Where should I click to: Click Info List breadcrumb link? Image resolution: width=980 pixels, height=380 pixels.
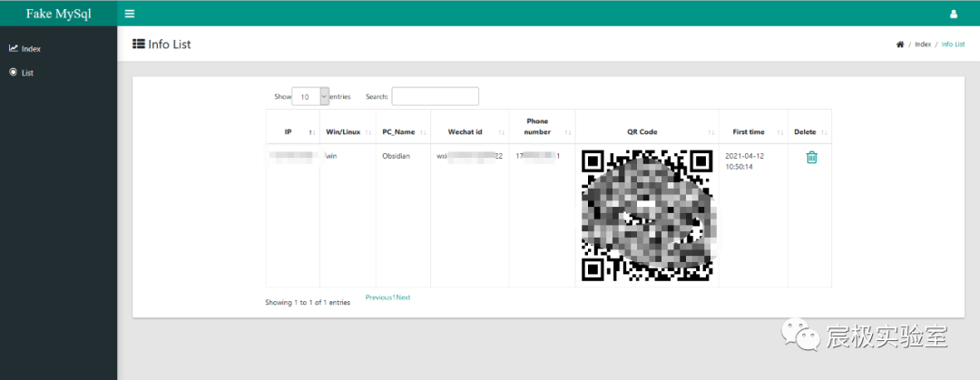coord(953,44)
